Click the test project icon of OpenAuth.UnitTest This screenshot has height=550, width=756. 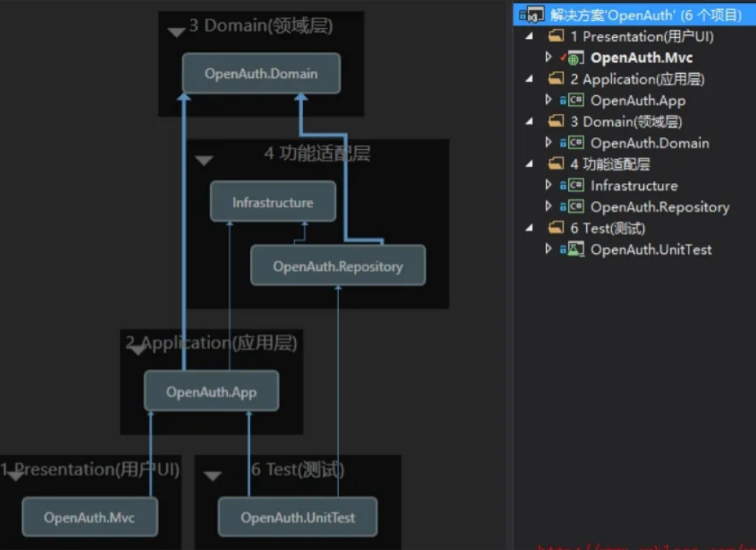click(x=575, y=250)
